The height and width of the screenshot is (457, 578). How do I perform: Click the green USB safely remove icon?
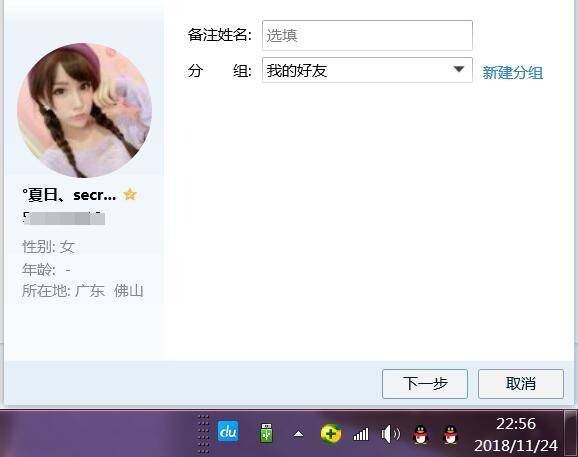pos(266,432)
